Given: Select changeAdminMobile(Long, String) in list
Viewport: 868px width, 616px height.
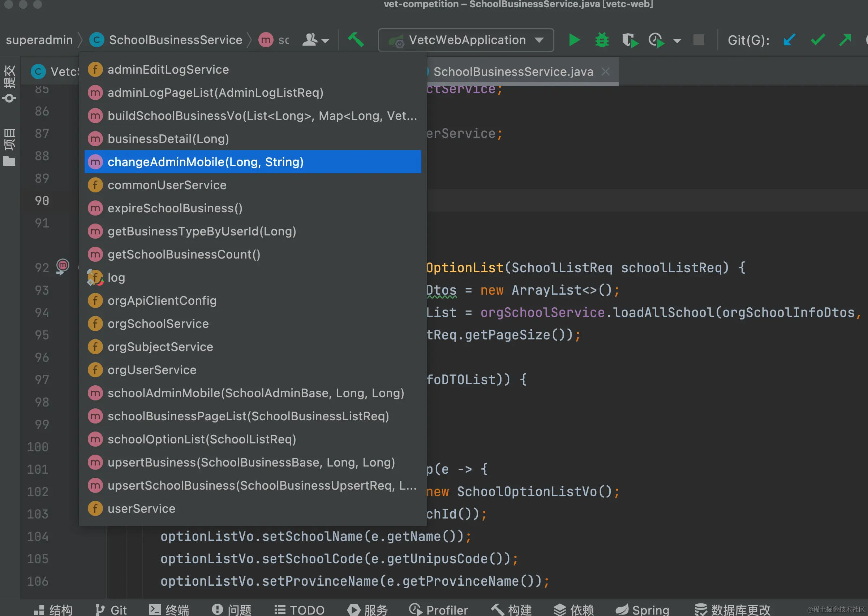Looking at the screenshot, I should (x=205, y=162).
